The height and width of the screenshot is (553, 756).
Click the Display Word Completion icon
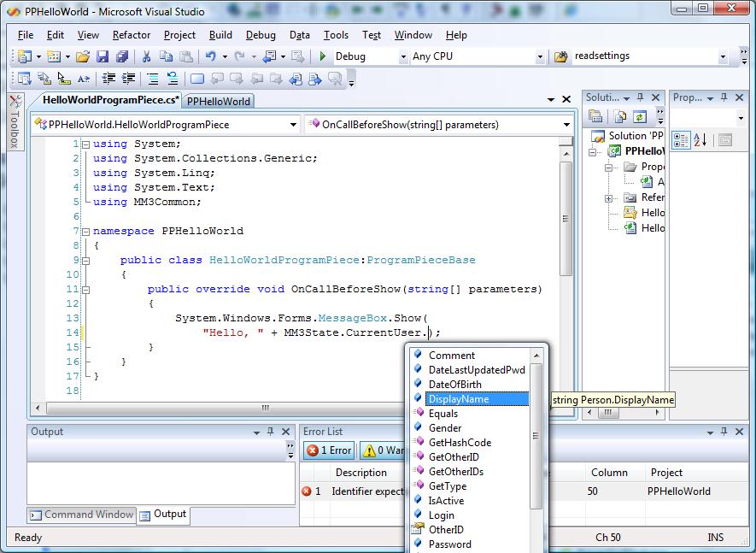(84, 78)
